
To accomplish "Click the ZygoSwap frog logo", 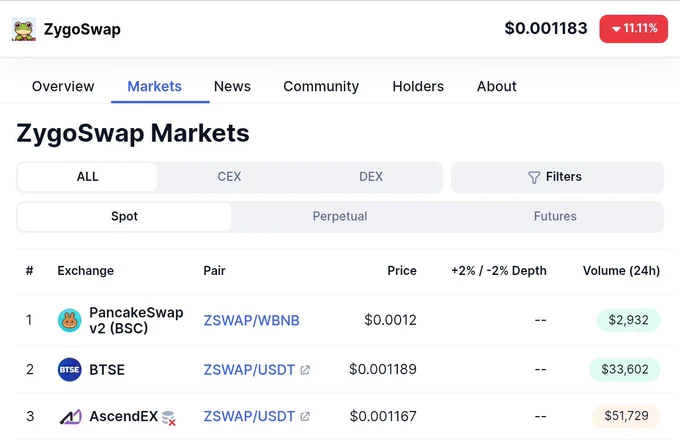I will pos(24,29).
